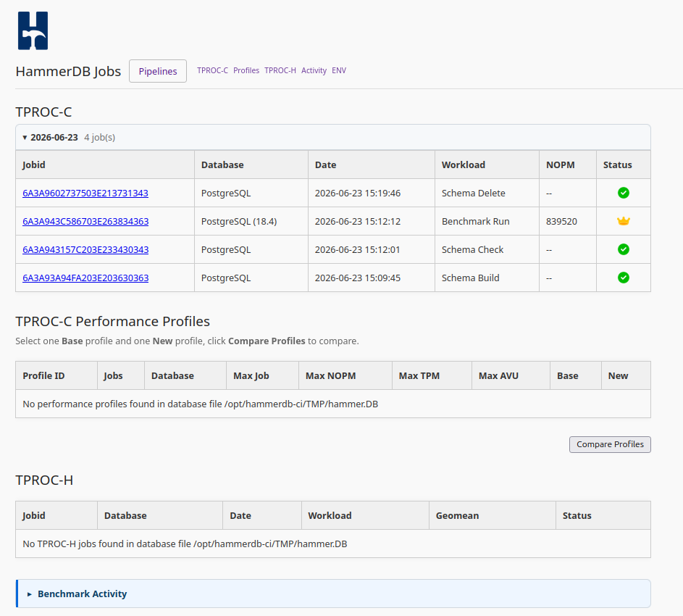Click the 4 job(s) count label

pyautogui.click(x=100, y=137)
